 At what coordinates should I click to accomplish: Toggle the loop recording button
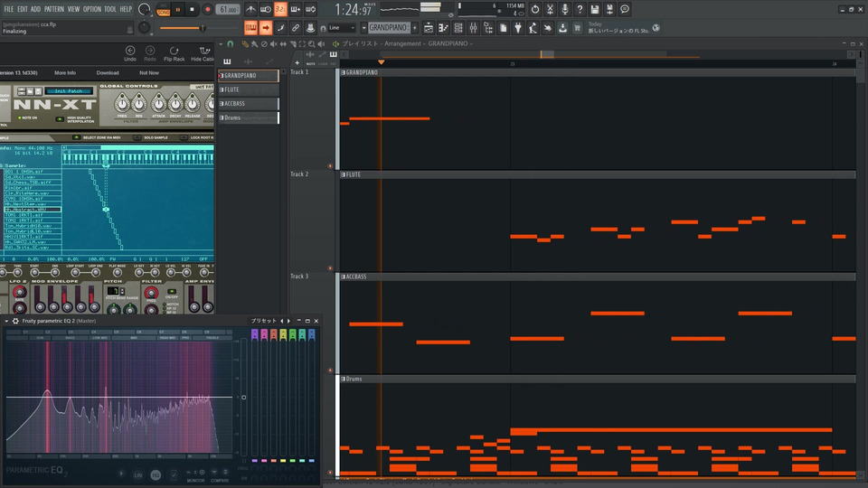(310, 9)
